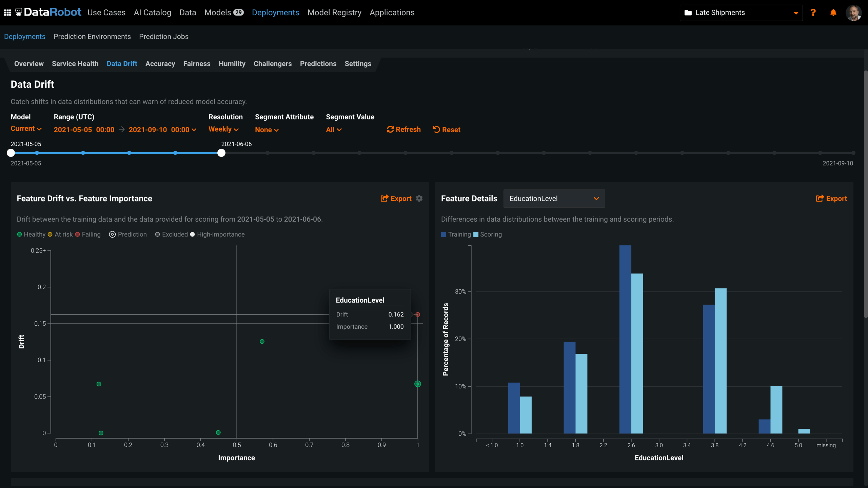Toggle the Prediction legend item
The width and height of the screenshot is (868, 488).
[x=128, y=235]
